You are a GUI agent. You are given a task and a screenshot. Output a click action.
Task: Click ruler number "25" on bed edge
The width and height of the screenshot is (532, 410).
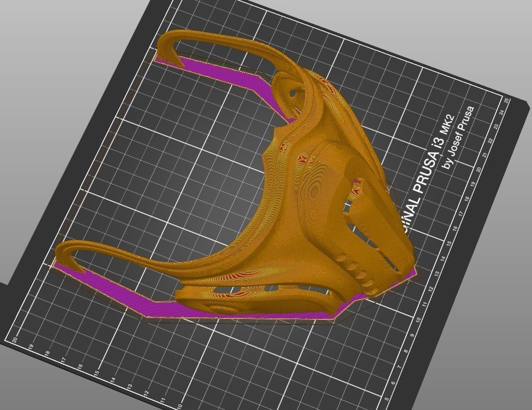point(507,100)
